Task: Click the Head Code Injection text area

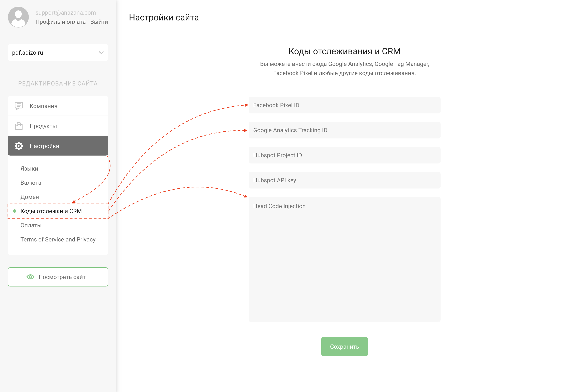Action: pyautogui.click(x=344, y=259)
